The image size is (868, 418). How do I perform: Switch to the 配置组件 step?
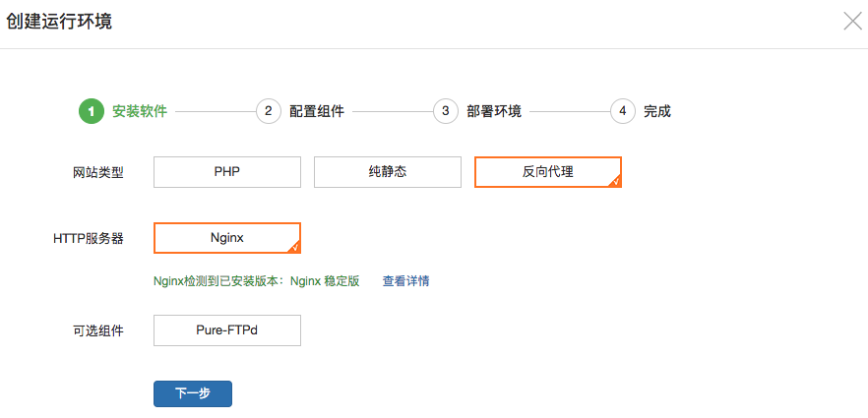tap(317, 111)
